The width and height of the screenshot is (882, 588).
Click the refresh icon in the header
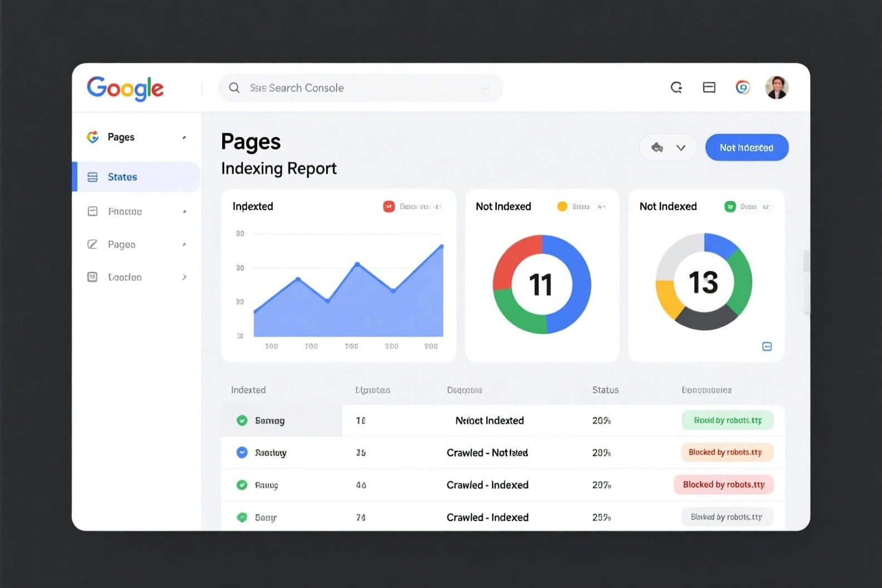click(x=676, y=87)
